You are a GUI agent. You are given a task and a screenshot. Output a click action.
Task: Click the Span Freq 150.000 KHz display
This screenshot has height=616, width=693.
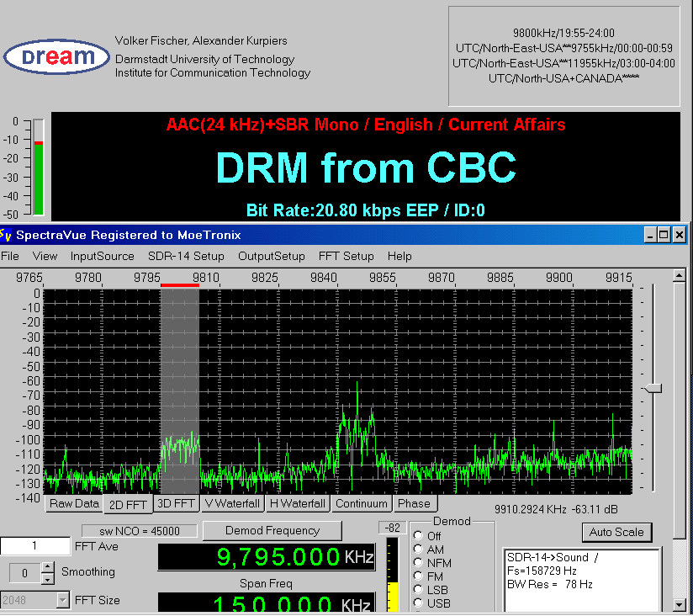pos(267,603)
